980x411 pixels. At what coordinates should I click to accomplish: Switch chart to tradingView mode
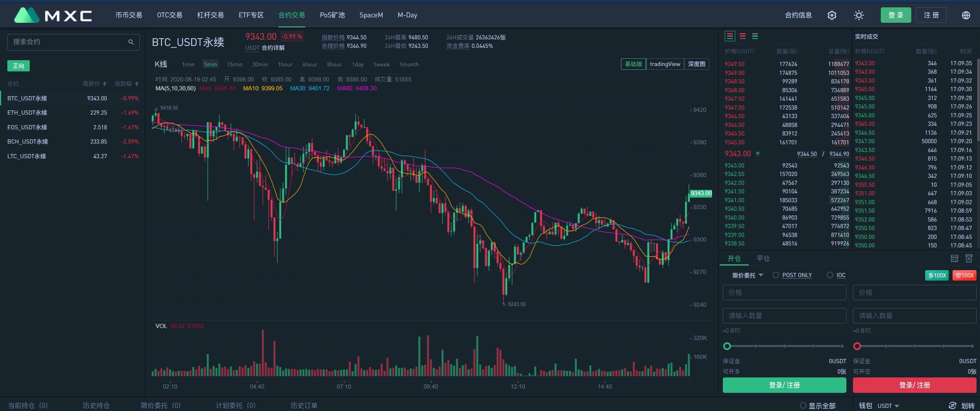[x=665, y=64]
